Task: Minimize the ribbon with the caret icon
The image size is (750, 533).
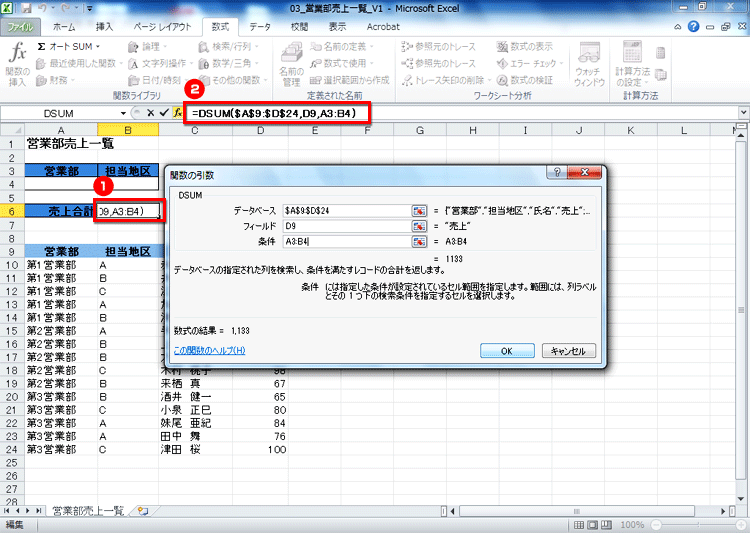Action: pyautogui.click(x=678, y=27)
